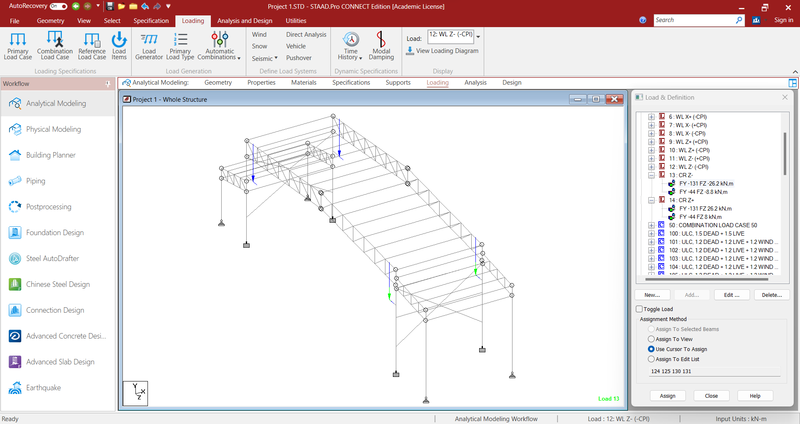
Task: Click the Edit ... button
Action: (731, 295)
